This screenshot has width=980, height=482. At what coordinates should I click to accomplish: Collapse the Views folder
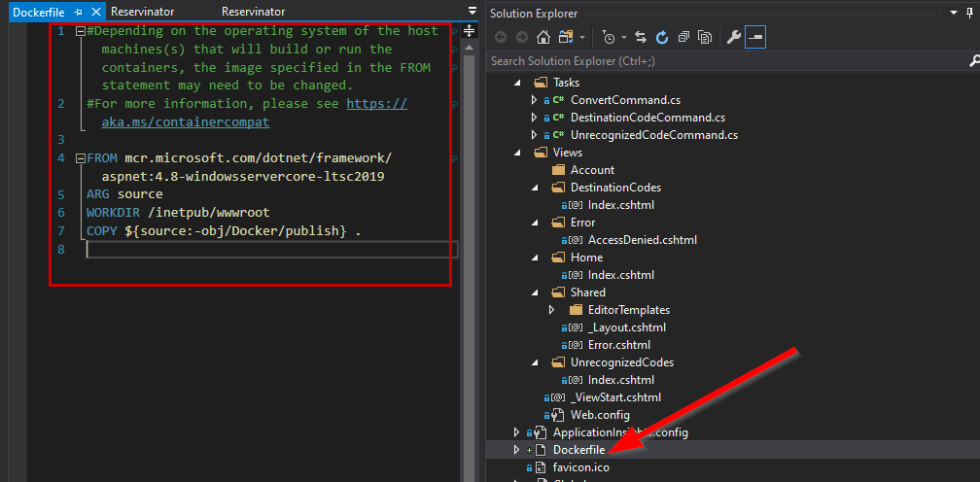[x=517, y=153]
